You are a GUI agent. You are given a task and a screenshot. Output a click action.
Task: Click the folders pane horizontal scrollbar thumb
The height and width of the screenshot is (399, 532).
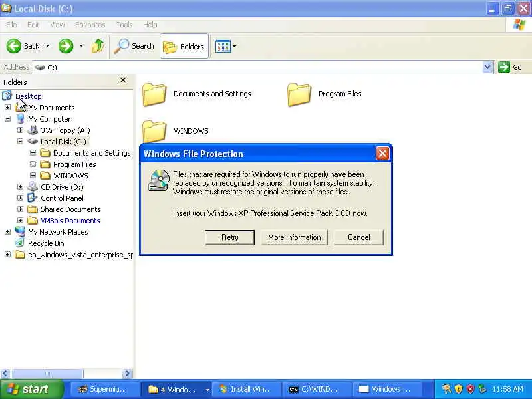point(47,374)
